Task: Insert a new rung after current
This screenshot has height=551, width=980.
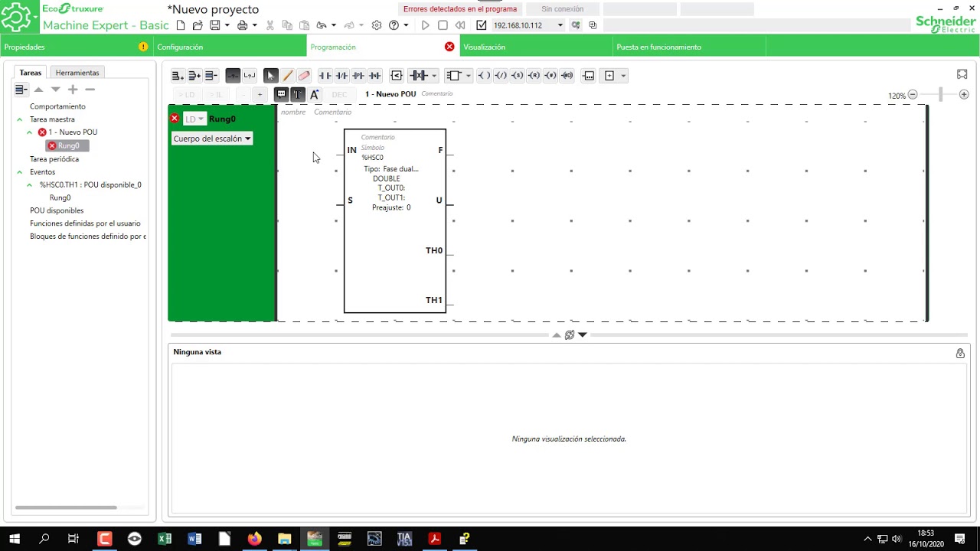Action: pyautogui.click(x=178, y=76)
